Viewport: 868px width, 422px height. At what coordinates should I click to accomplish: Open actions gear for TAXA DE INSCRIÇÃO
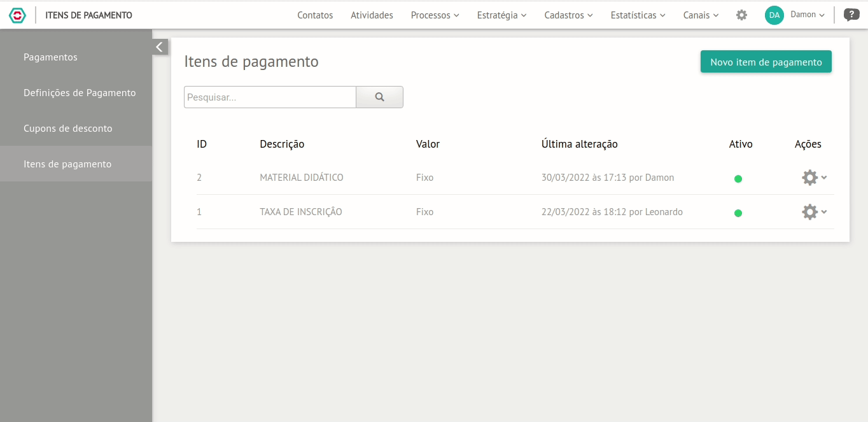[x=810, y=212]
